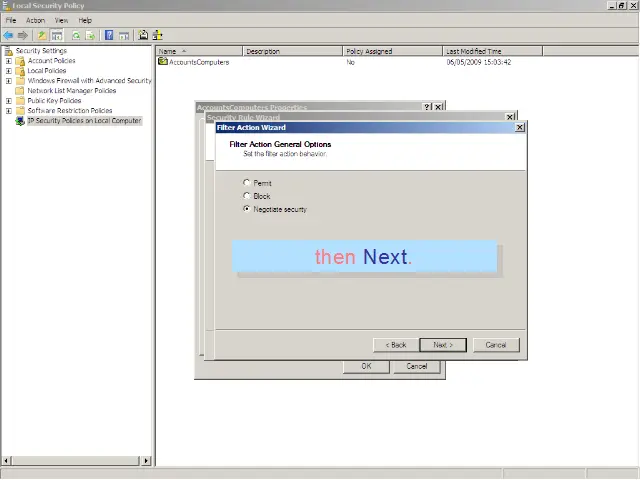640x480 pixels.
Task: Click the Manage IP filter lists toolbar icon
Action: (x=157, y=35)
